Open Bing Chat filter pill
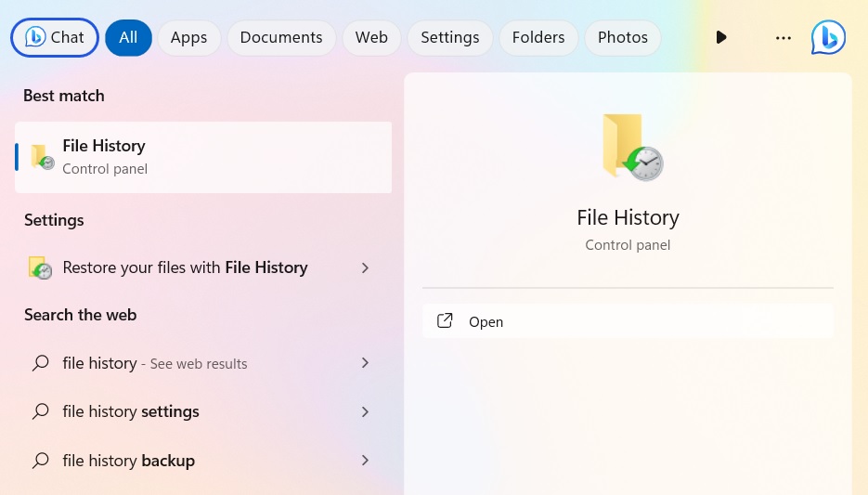Image resolution: width=868 pixels, height=495 pixels. pyautogui.click(x=54, y=38)
